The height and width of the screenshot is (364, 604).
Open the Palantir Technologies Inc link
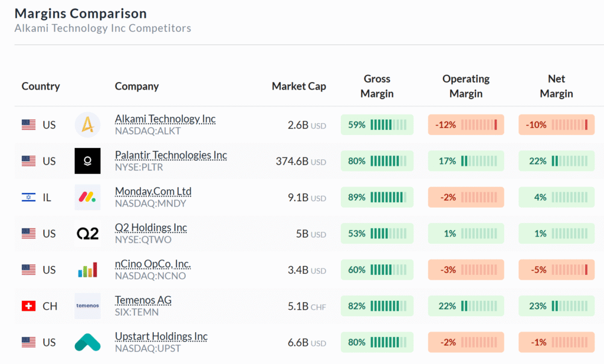pyautogui.click(x=170, y=155)
